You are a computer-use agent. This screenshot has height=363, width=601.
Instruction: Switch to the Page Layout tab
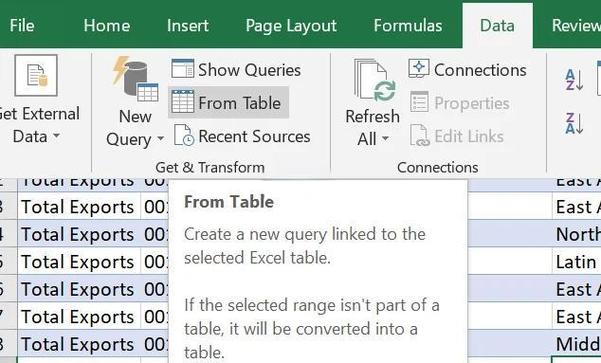291,26
